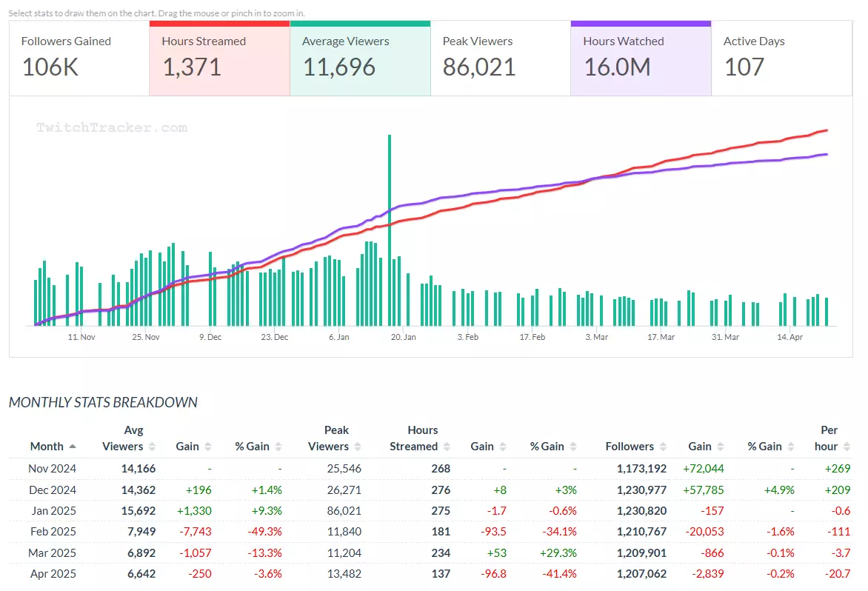Click '86,021' in the Jan 2025 row

[x=344, y=511]
